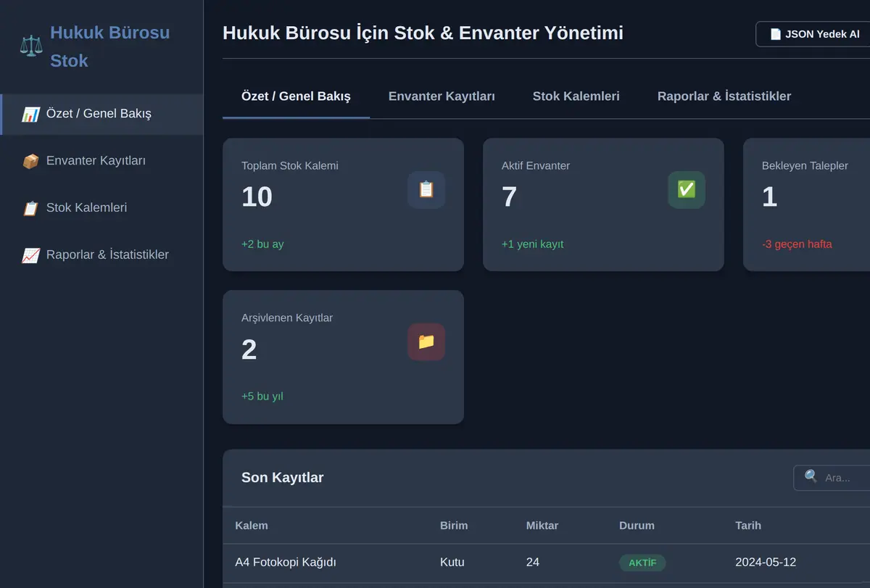Click the JSON Yedek Al button

813,34
